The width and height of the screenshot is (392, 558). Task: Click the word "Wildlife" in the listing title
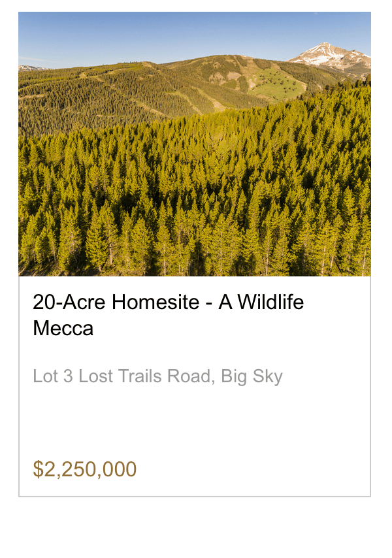pyautogui.click(x=270, y=302)
